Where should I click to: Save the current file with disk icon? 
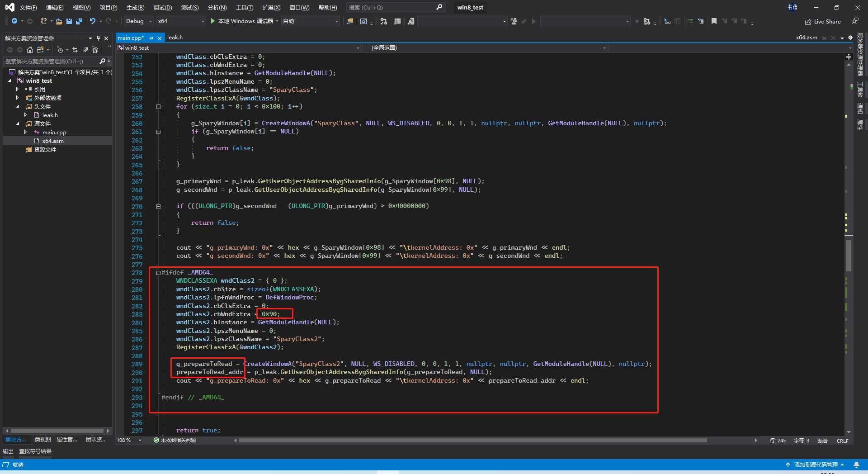point(69,21)
